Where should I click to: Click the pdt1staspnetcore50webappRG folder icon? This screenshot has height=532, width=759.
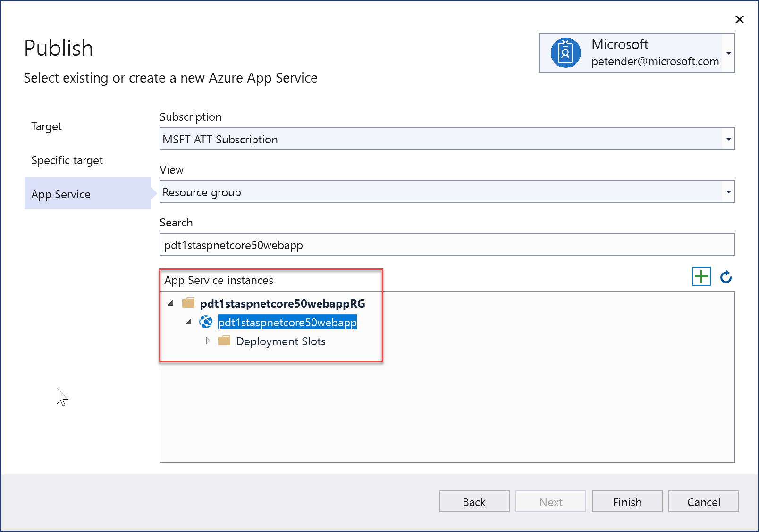[189, 303]
